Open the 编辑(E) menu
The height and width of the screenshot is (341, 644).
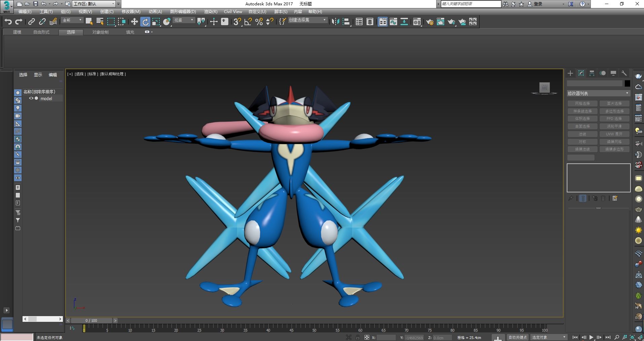[25, 11]
